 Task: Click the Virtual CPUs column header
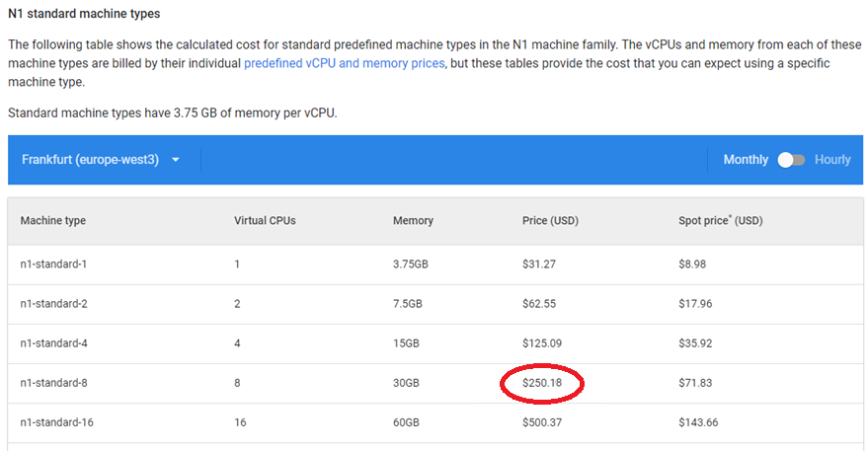[265, 221]
